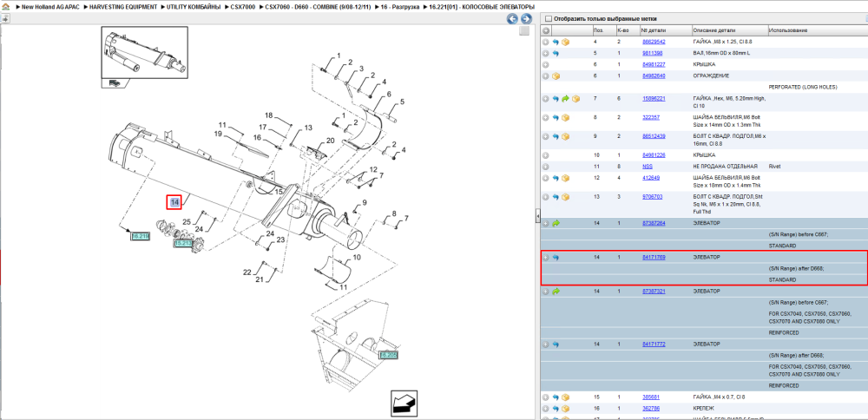This screenshot has width=868, height=420.
Task: Click the green arrow icon in row 87387321
Action: pyautogui.click(x=556, y=291)
